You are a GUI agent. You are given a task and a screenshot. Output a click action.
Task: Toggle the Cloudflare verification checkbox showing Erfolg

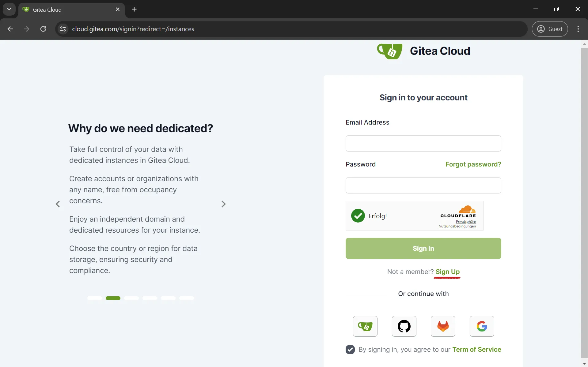point(358,215)
